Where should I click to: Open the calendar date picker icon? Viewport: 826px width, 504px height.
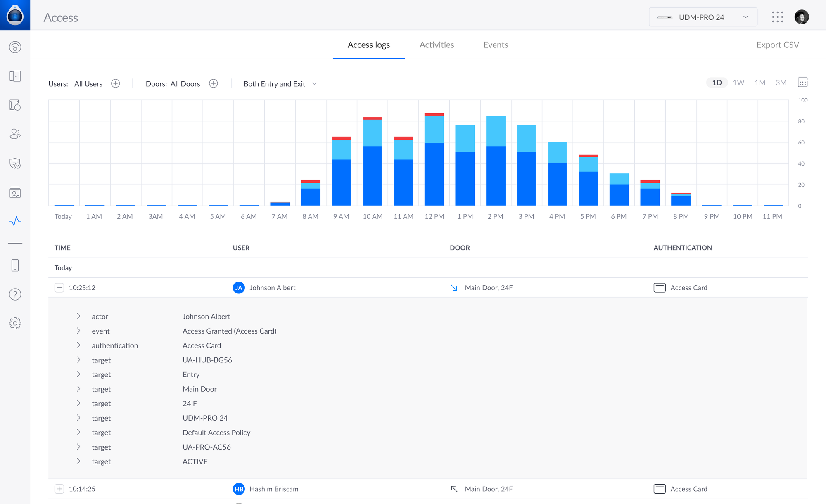point(802,83)
